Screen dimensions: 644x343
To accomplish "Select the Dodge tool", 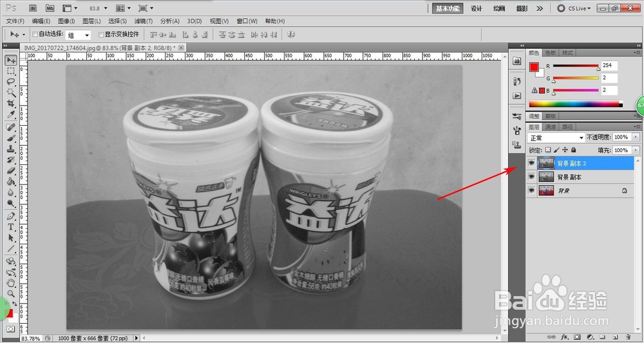I will click(x=11, y=203).
